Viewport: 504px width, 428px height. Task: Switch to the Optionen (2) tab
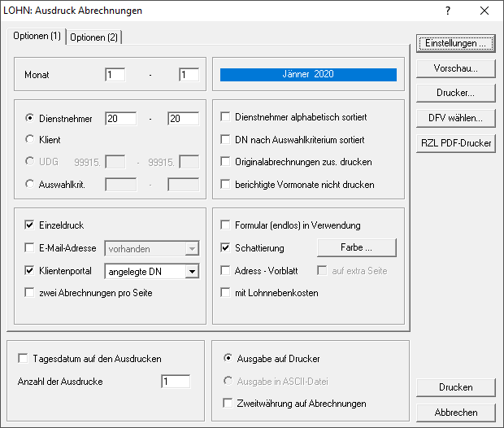(93, 37)
